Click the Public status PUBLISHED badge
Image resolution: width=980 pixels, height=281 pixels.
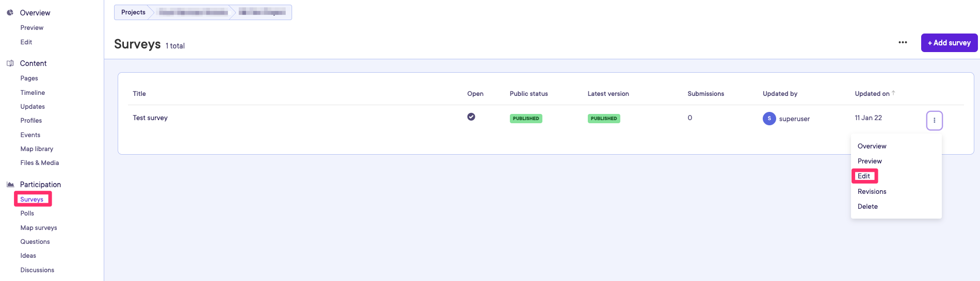tap(526, 119)
